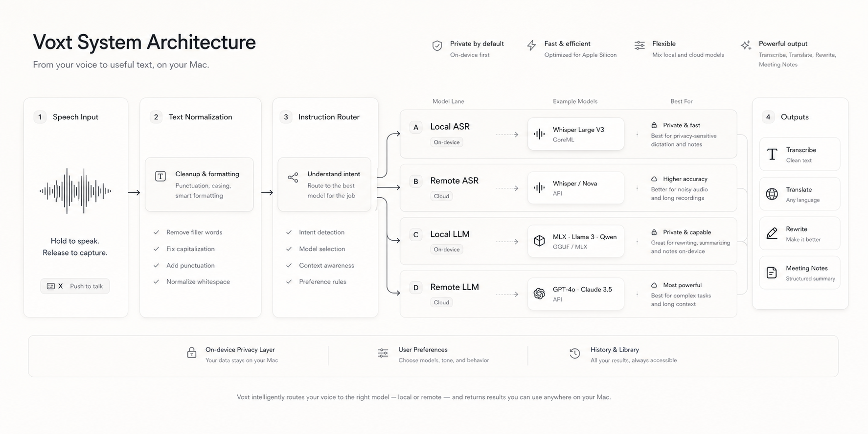The width and height of the screenshot is (868, 434).
Task: Click the Powerful output sparkle icon
Action: pos(746,46)
